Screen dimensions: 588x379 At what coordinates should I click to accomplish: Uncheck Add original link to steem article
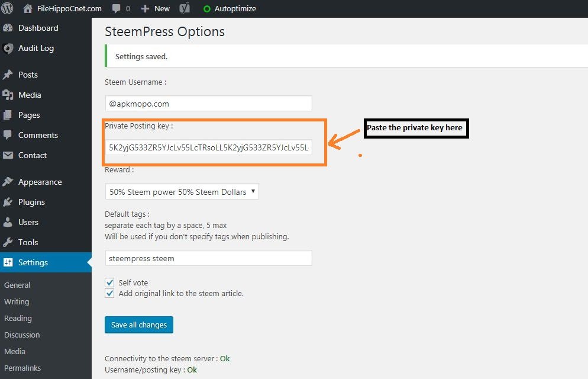click(109, 293)
